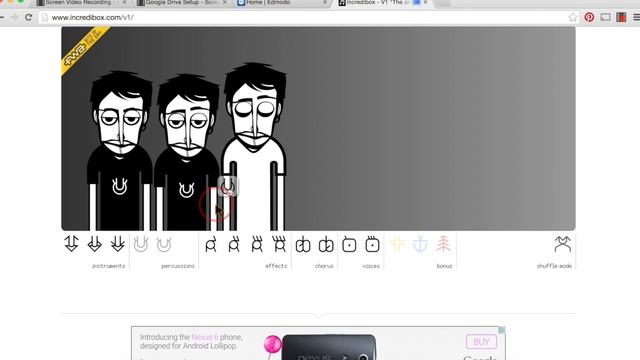The width and height of the screenshot is (640, 360).
Task: Open the Pinterest extension
Action: coord(589,17)
